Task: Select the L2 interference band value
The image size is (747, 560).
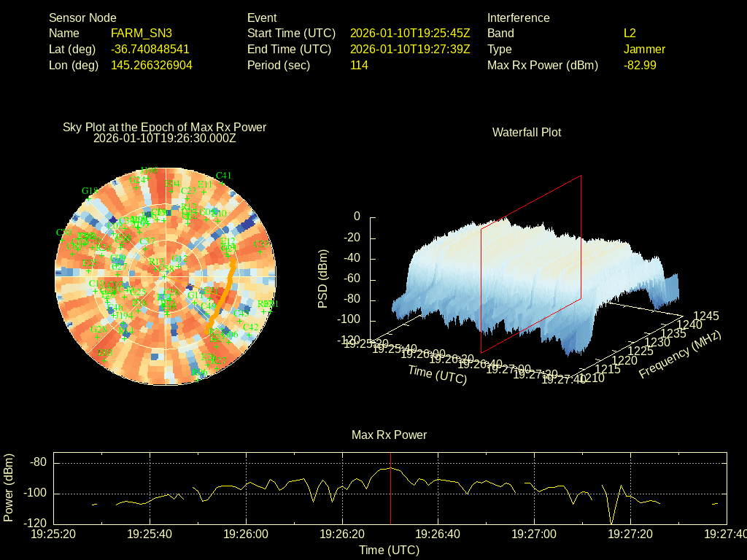Action: tap(630, 34)
